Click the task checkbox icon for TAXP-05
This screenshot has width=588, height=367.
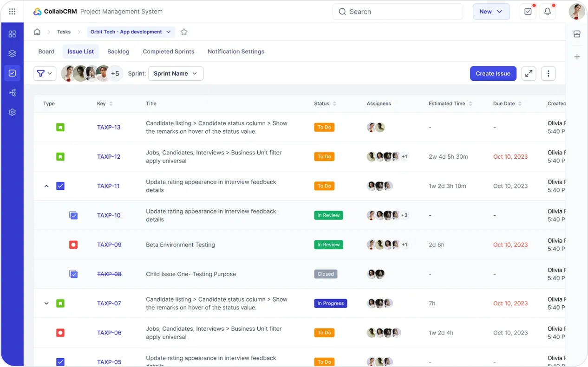coord(60,362)
